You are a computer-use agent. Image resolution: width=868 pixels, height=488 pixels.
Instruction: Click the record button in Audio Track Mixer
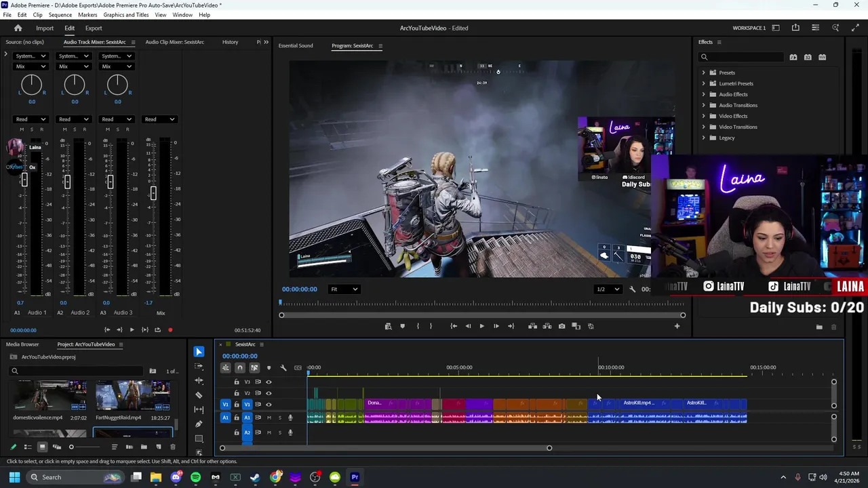pos(170,330)
